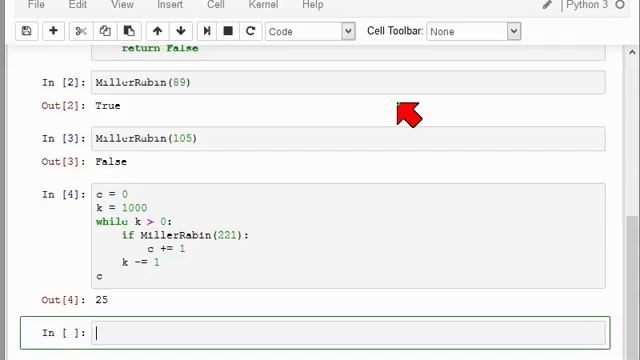This screenshot has width=640, height=360.
Task: Click the MillerRabin(89) code cell
Action: coord(348,82)
